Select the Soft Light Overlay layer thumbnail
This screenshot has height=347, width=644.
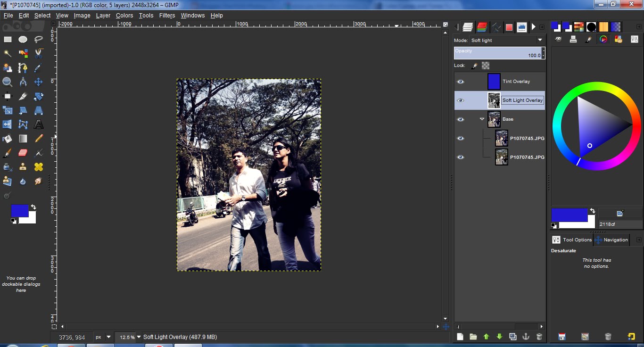click(x=494, y=100)
